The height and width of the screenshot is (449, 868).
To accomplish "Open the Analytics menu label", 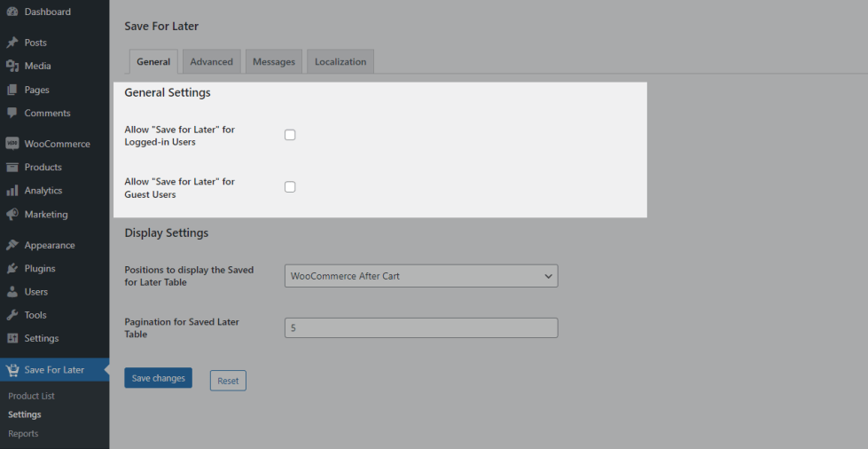I will [x=43, y=191].
